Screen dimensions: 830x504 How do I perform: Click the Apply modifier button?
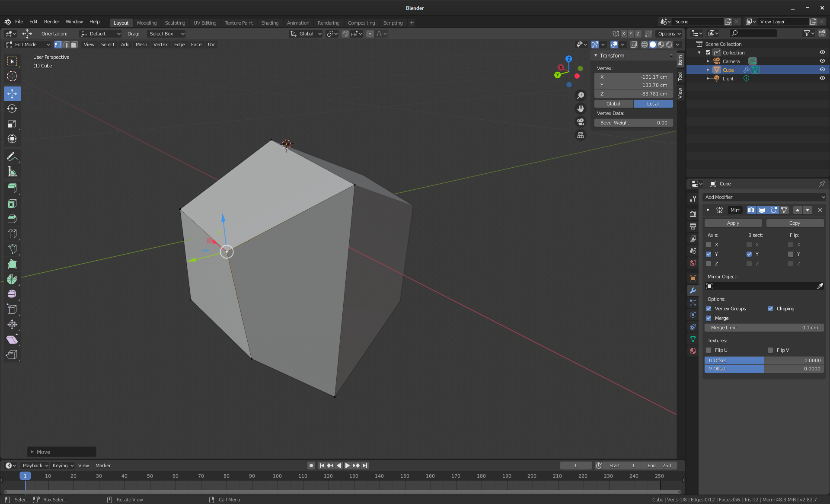point(733,223)
